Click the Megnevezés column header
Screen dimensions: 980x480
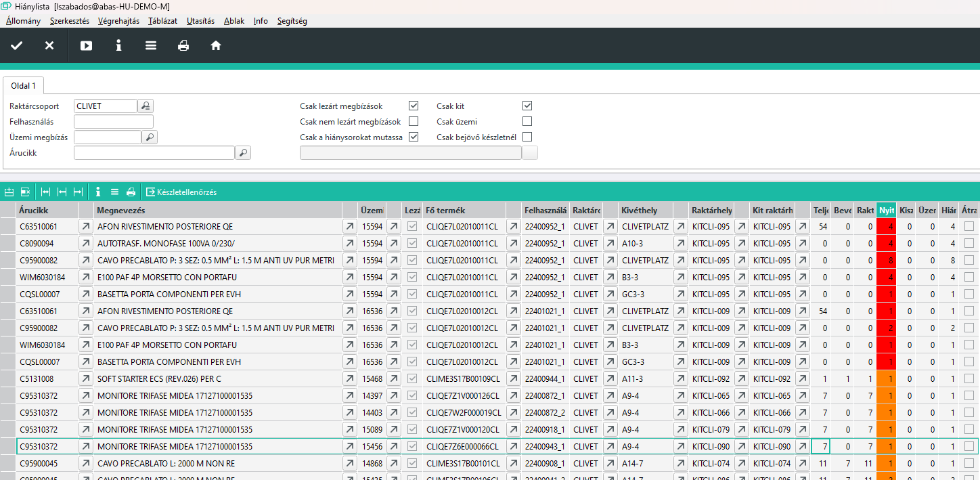218,210
